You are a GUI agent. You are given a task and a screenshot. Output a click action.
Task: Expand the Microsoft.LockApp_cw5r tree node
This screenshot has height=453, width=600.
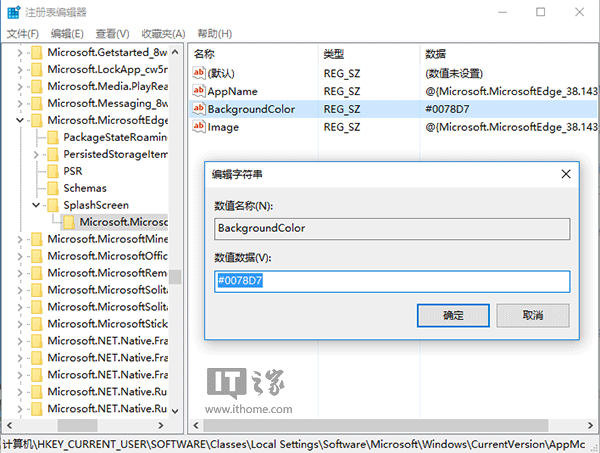20,70
